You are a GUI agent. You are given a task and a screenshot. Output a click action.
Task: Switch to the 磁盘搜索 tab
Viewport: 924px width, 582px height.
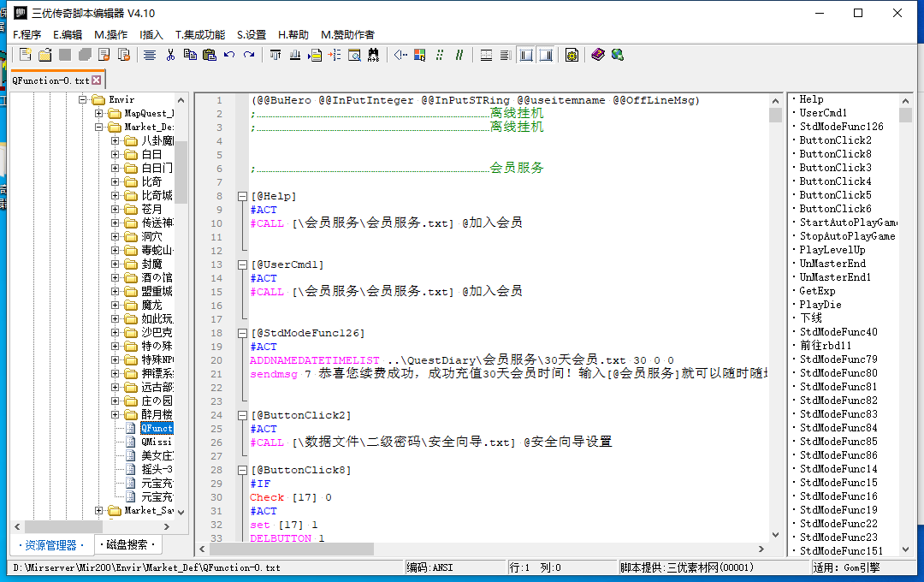point(128,544)
